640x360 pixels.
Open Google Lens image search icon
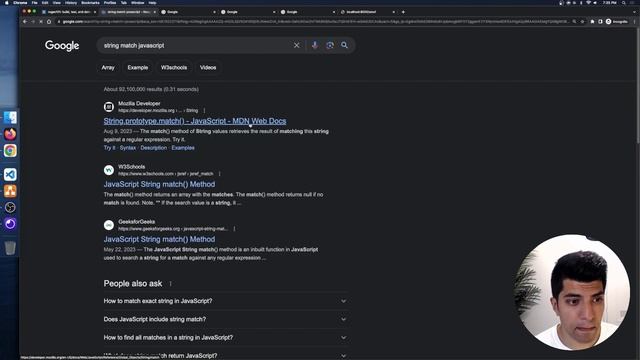coord(330,45)
